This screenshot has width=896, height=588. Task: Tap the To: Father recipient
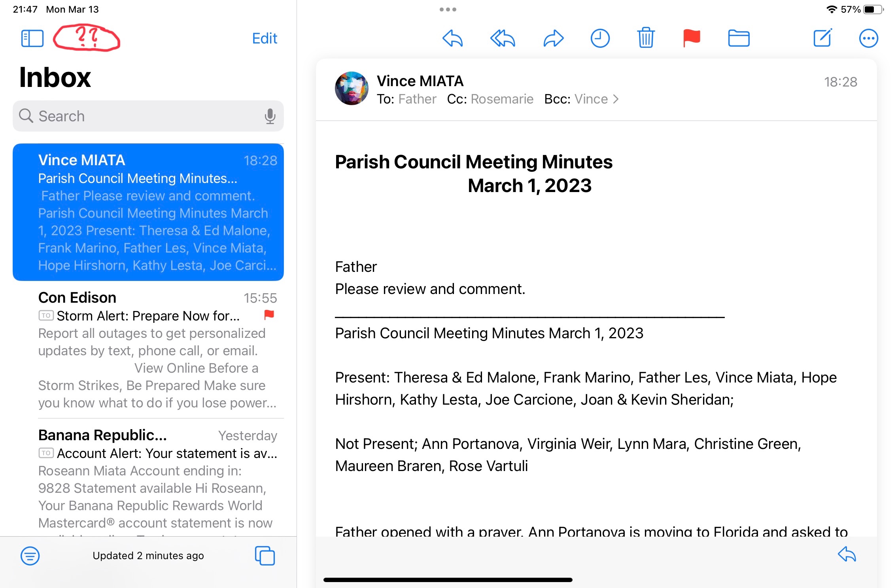tap(406, 99)
